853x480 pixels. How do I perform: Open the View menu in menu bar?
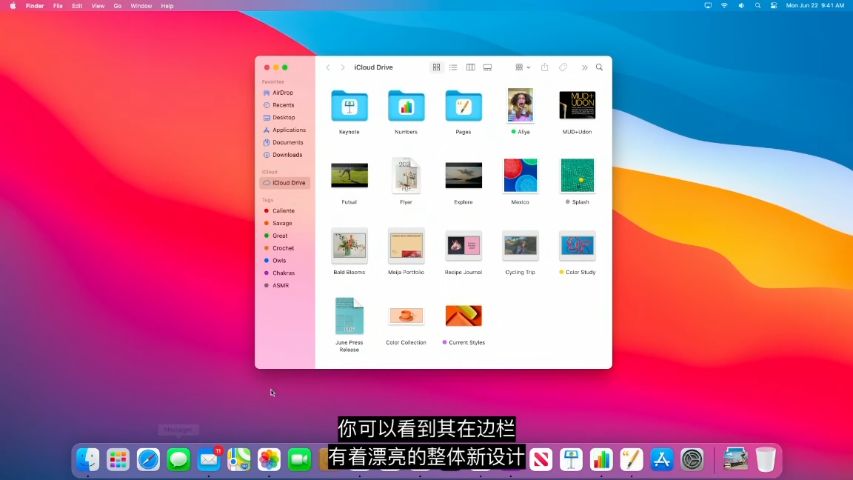[97, 5]
